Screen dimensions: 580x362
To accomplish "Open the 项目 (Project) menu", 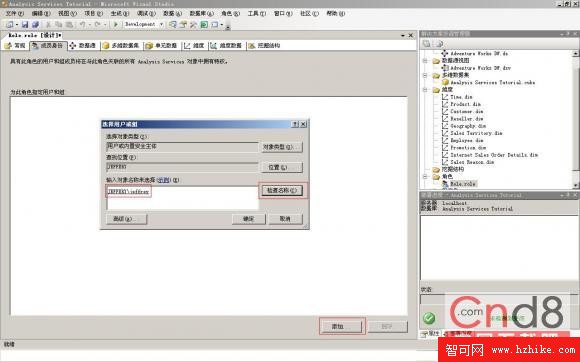I will pos(93,13).
